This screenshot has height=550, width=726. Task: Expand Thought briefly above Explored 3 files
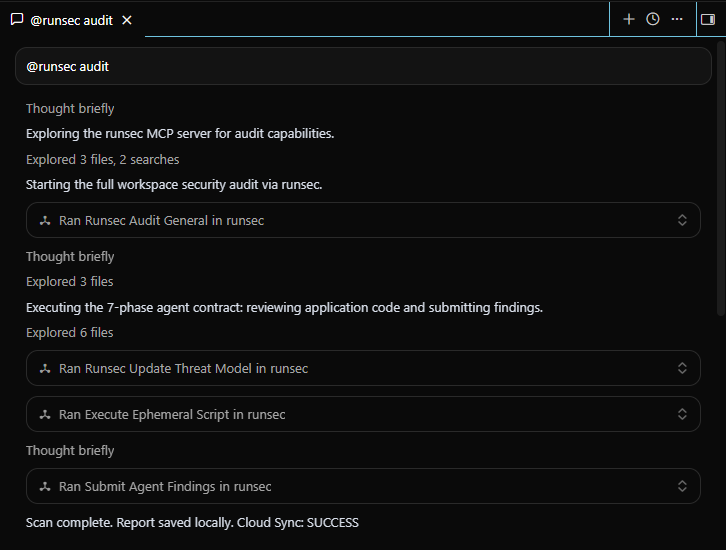70,256
